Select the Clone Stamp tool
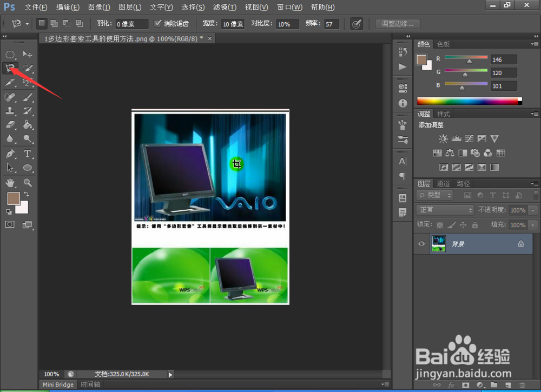Image resolution: width=541 pixels, height=392 pixels. [10, 111]
